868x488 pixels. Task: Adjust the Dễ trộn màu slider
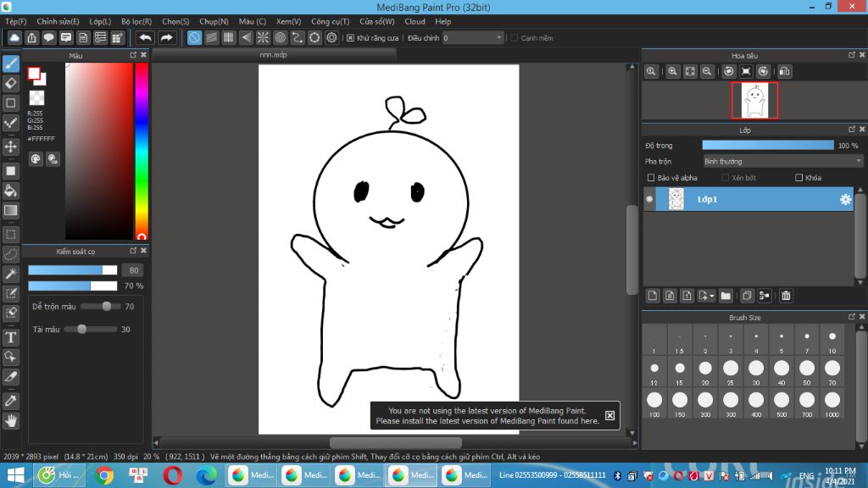[100, 306]
